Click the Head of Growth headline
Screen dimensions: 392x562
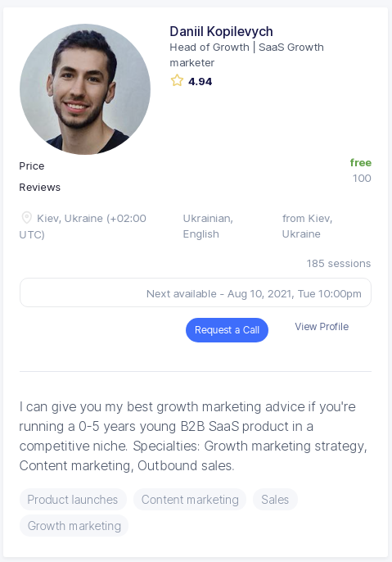click(246, 55)
